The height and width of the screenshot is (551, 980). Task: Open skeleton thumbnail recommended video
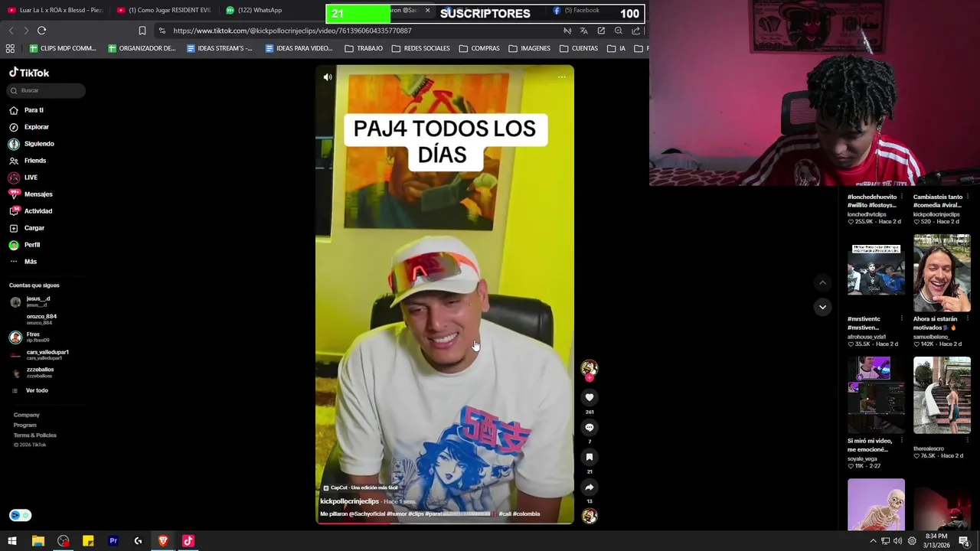(x=876, y=504)
